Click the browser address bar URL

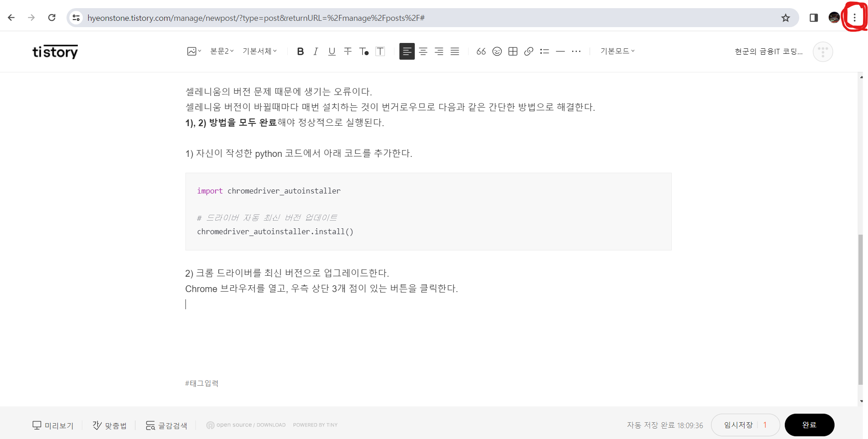click(x=256, y=18)
